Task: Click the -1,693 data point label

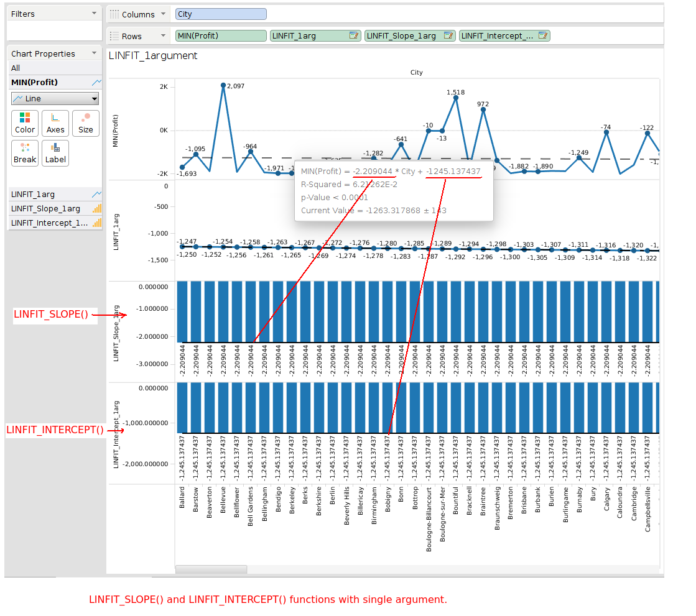Action: [187, 173]
